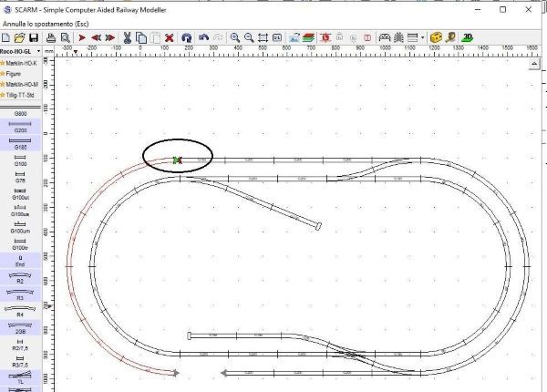Click the New project icon
Image resolution: width=547 pixels, height=392 pixels.
pyautogui.click(x=6, y=37)
